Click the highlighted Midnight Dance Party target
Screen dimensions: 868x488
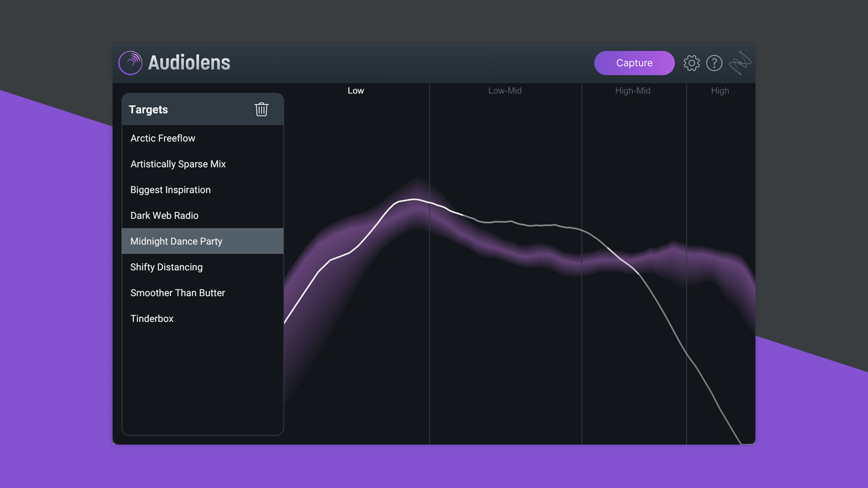click(x=176, y=241)
